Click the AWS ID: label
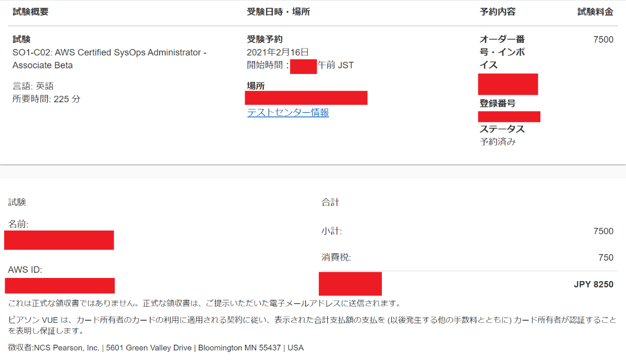Viewport: 626px width, 364px height. tap(25, 270)
